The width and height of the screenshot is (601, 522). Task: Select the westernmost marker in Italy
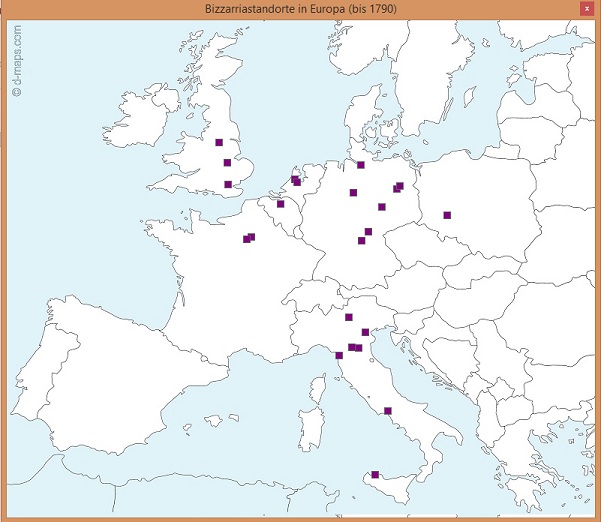coord(339,355)
